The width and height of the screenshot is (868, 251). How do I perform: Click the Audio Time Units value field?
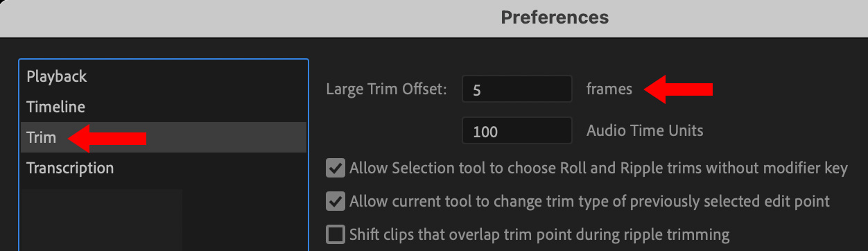[517, 131]
